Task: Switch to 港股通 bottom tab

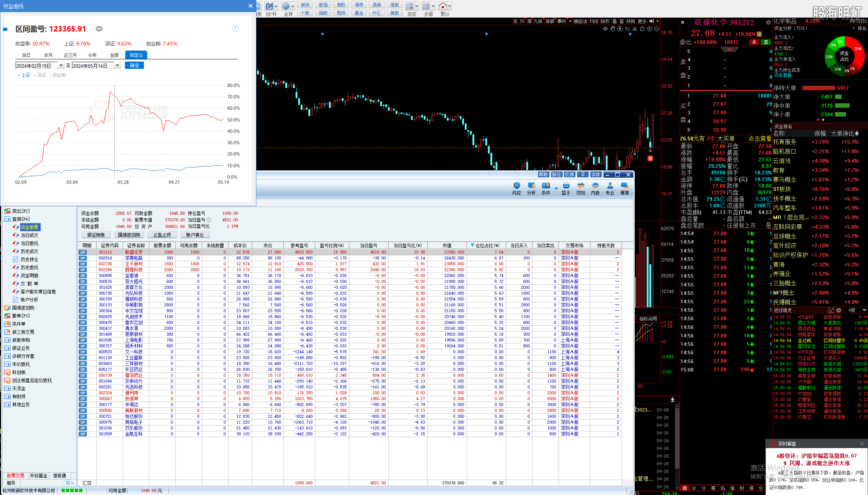Action: [x=59, y=476]
